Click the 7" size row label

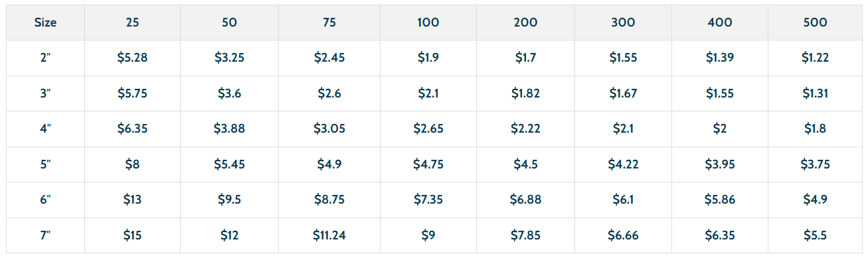coord(46,235)
